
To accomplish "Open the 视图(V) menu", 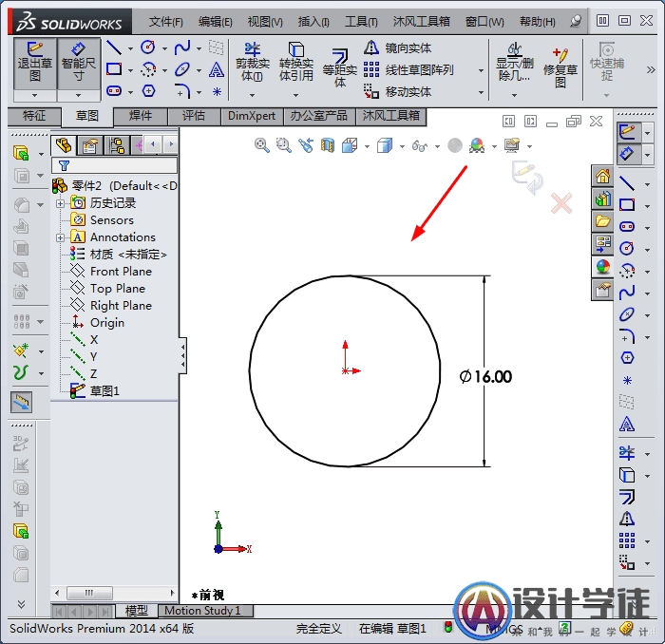I will (x=265, y=22).
